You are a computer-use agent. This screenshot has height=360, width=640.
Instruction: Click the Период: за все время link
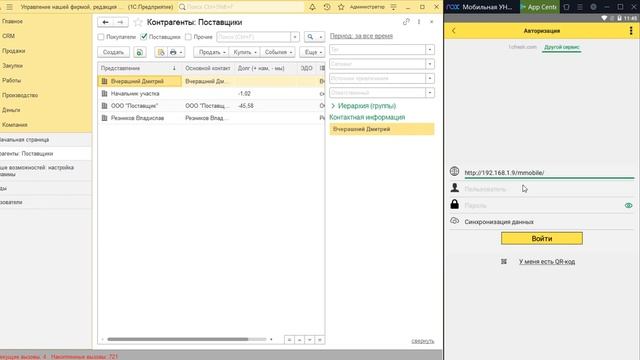click(x=361, y=36)
